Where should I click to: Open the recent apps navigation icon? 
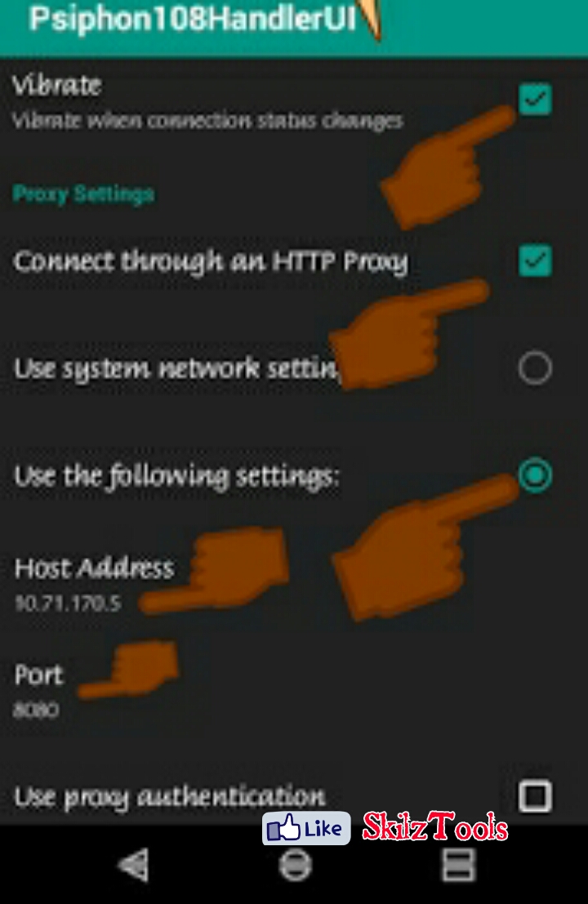click(458, 865)
